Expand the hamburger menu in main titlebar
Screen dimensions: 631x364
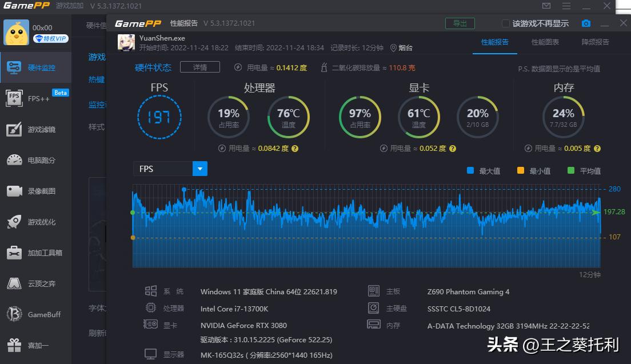point(568,6)
